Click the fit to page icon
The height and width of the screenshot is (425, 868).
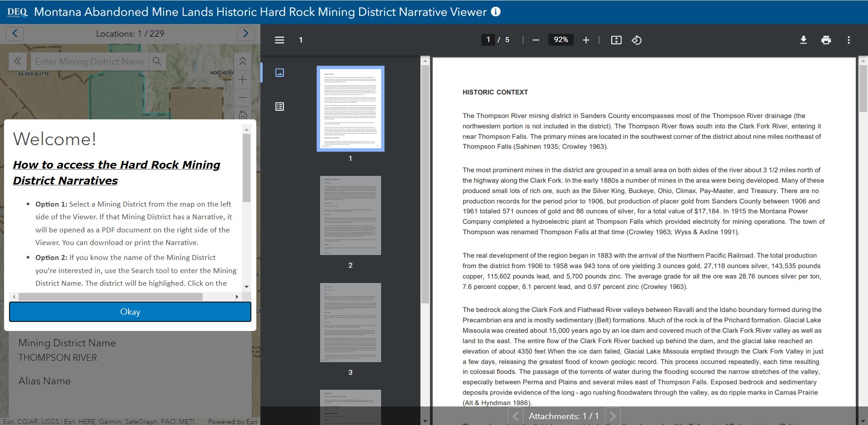[616, 40]
